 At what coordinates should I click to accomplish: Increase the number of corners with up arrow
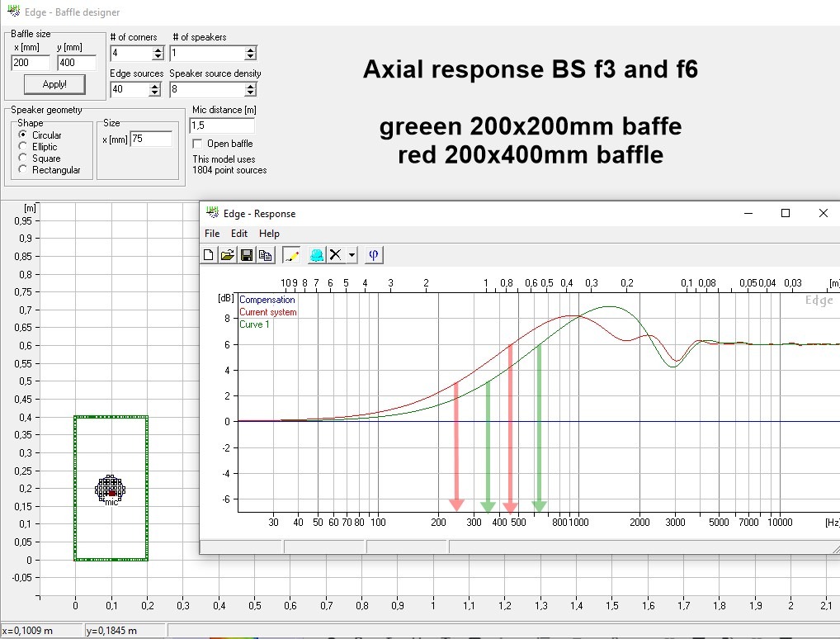tap(158, 50)
